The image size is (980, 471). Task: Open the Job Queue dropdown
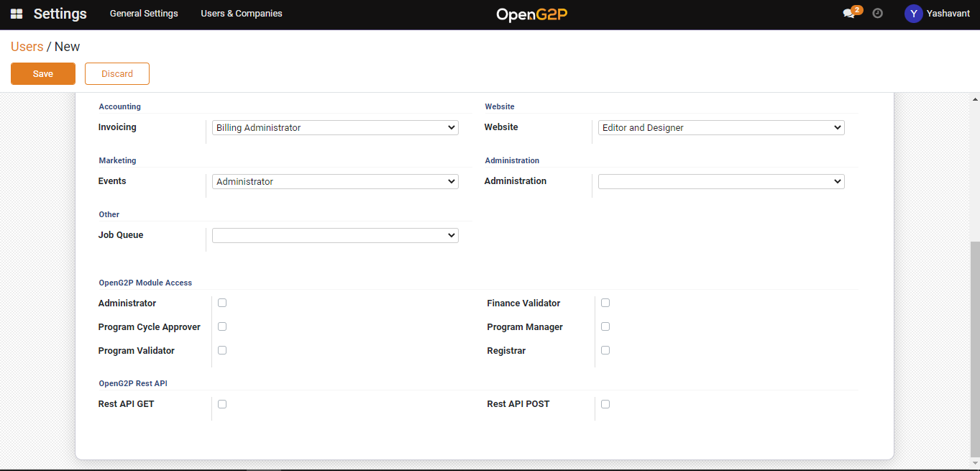[335, 235]
